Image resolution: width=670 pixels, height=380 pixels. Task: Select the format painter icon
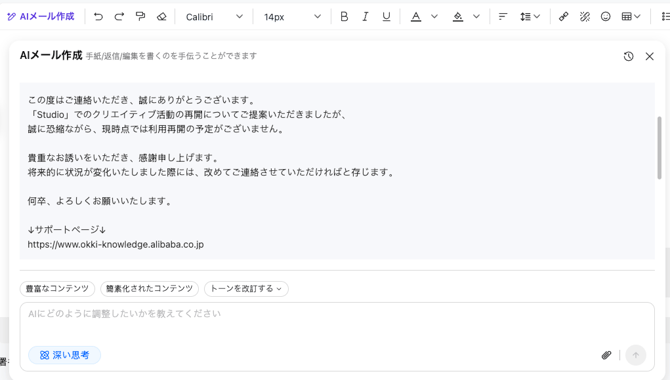pos(140,17)
